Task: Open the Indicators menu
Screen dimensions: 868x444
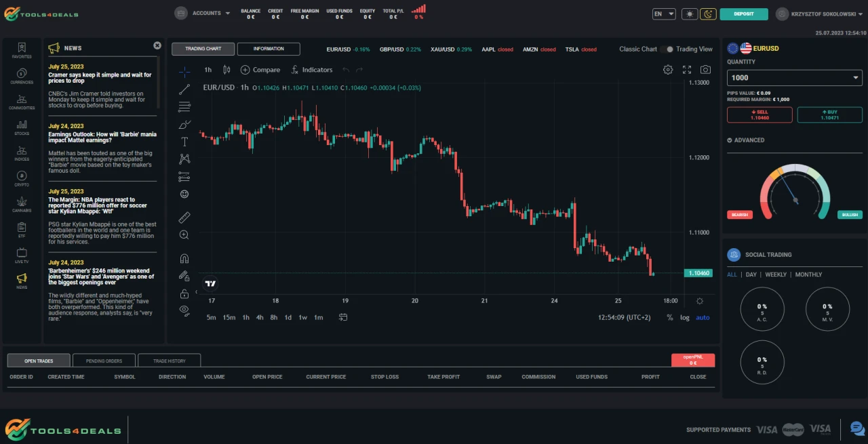Action: click(312, 70)
